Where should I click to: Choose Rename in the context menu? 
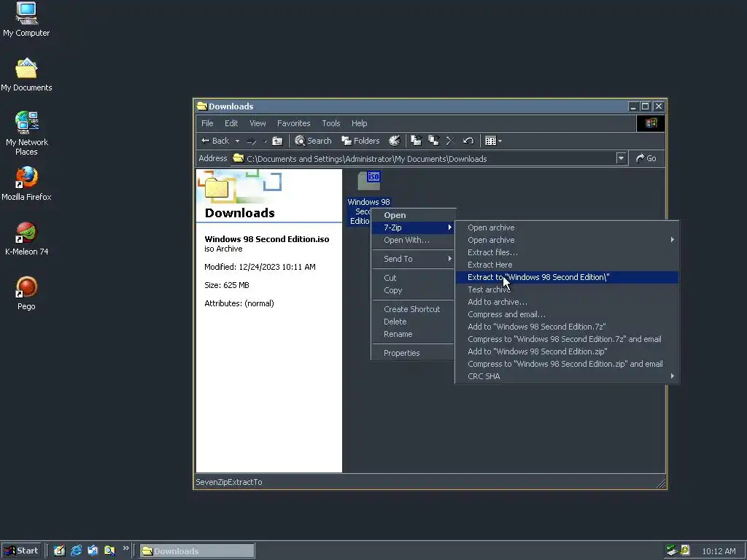tap(414, 334)
